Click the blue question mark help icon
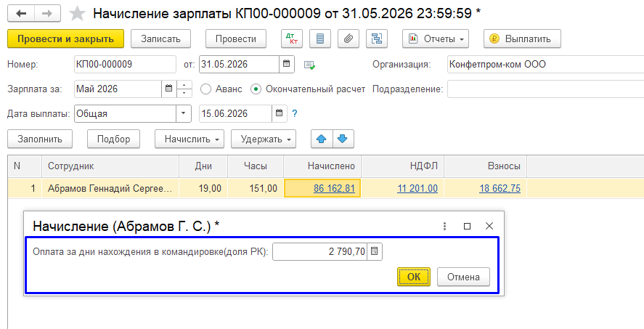644x329 pixels. click(295, 114)
